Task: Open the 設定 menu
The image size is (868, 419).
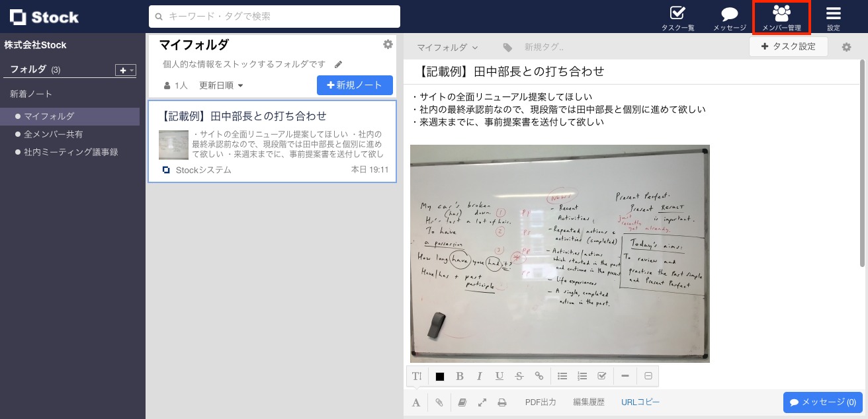Action: [833, 17]
